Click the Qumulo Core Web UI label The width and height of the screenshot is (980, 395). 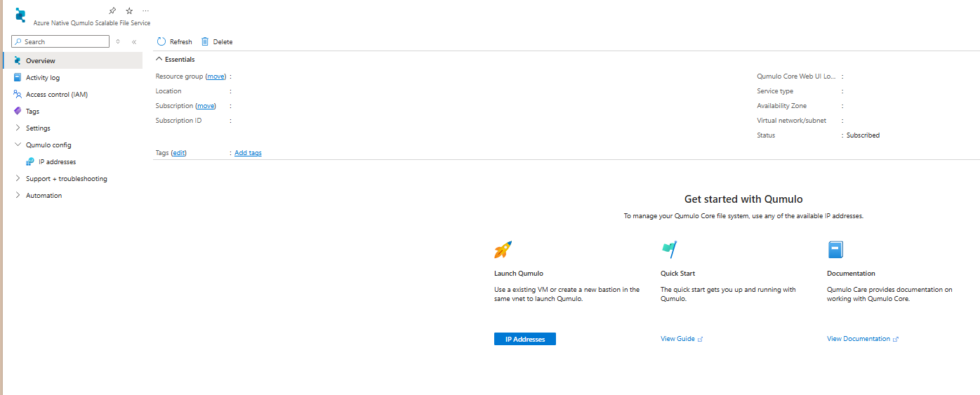coord(797,76)
